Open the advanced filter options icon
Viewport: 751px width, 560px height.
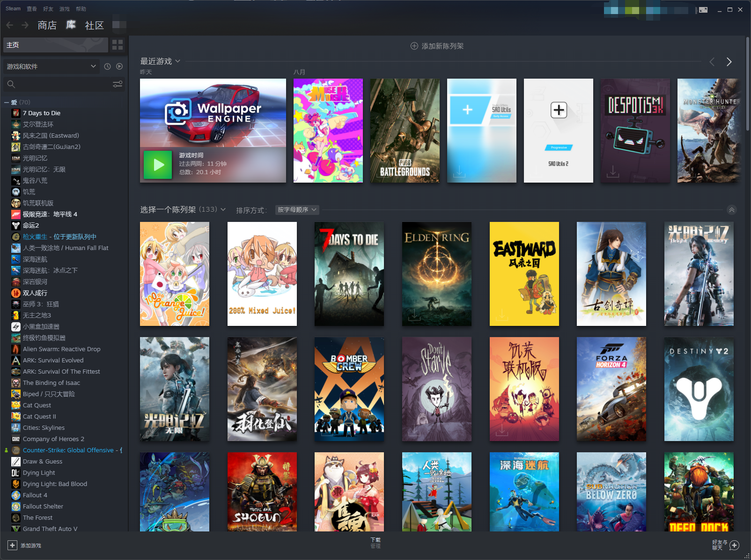[x=118, y=84]
